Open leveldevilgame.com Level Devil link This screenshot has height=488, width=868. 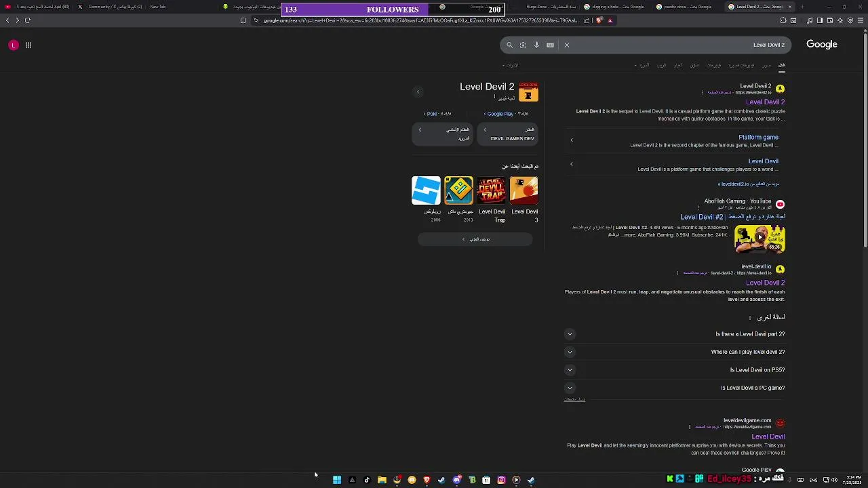(768, 436)
